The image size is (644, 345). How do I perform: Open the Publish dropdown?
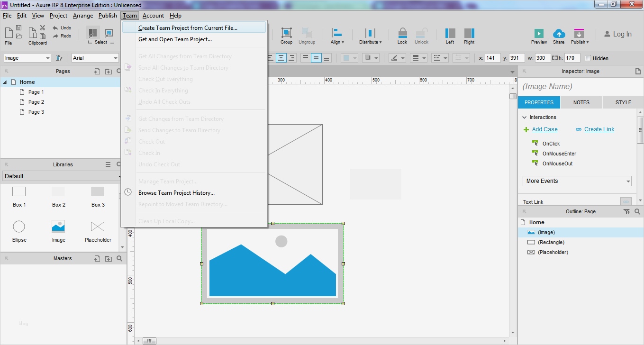click(x=580, y=36)
